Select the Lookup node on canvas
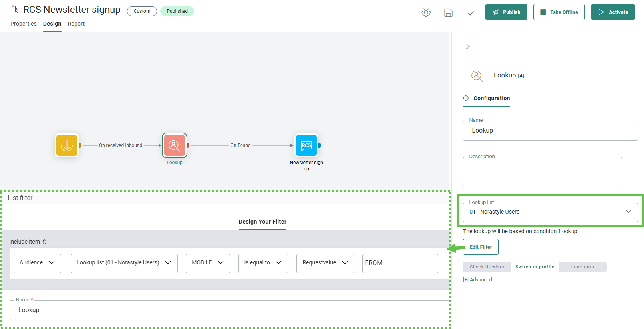 (175, 145)
